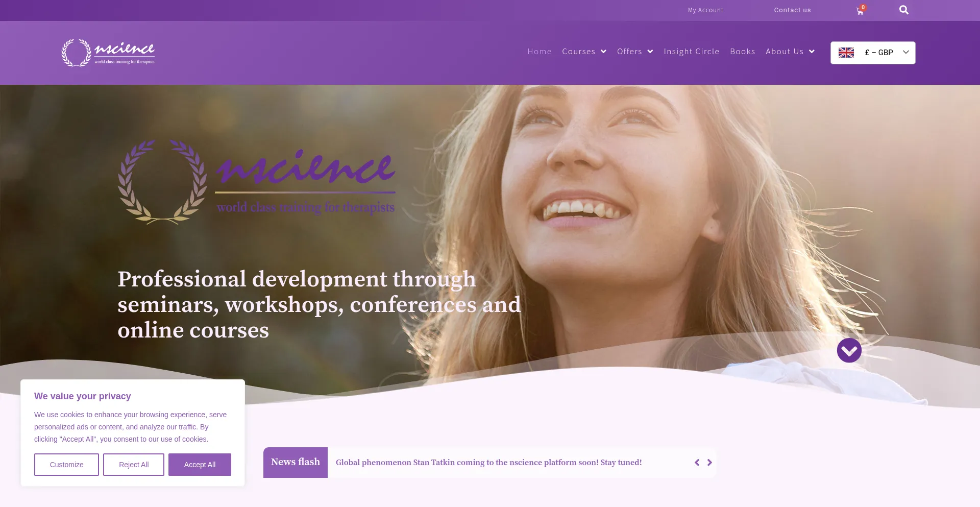Image resolution: width=980 pixels, height=507 pixels.
Task: Show previous news flash item
Action: 697,463
